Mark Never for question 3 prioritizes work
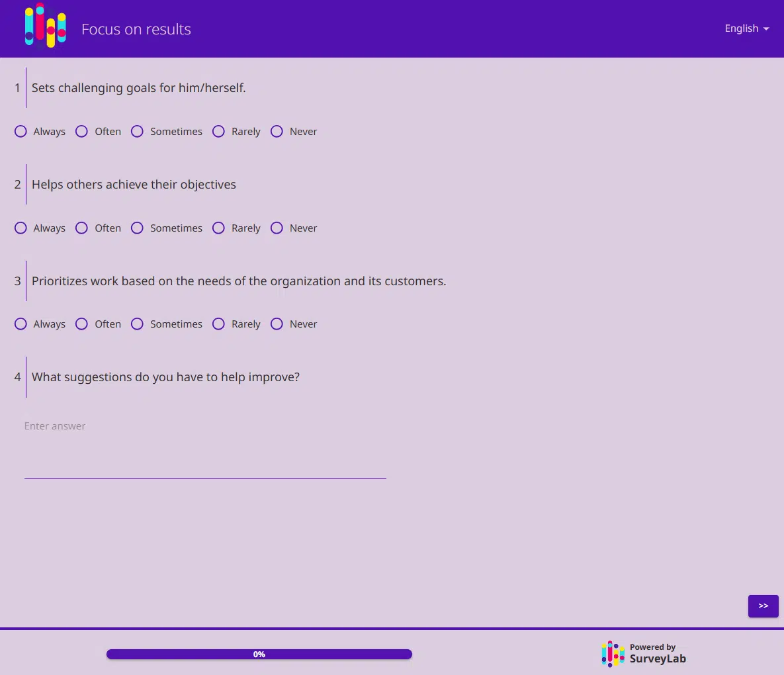 (277, 324)
